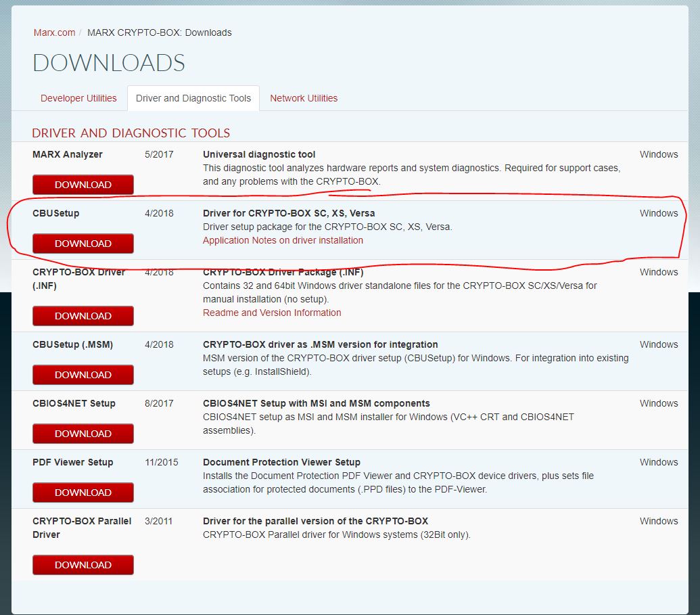Click the 'MARX Analyzer' product name

(x=68, y=154)
